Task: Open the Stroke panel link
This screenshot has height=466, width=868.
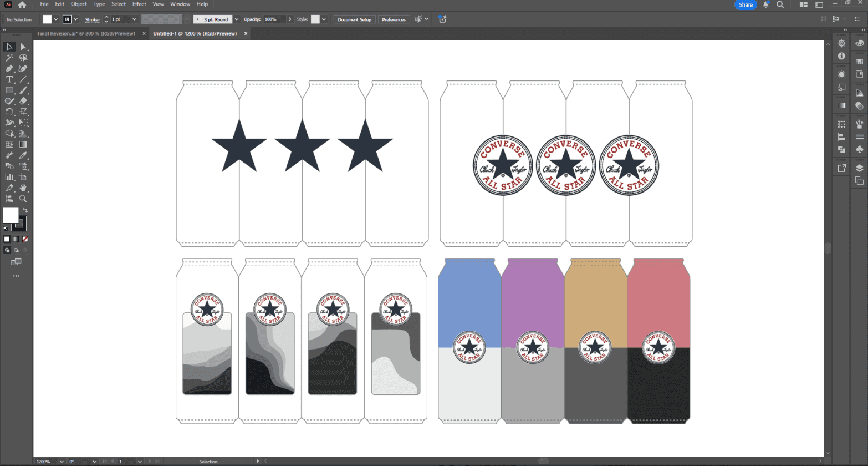Action: click(92, 19)
